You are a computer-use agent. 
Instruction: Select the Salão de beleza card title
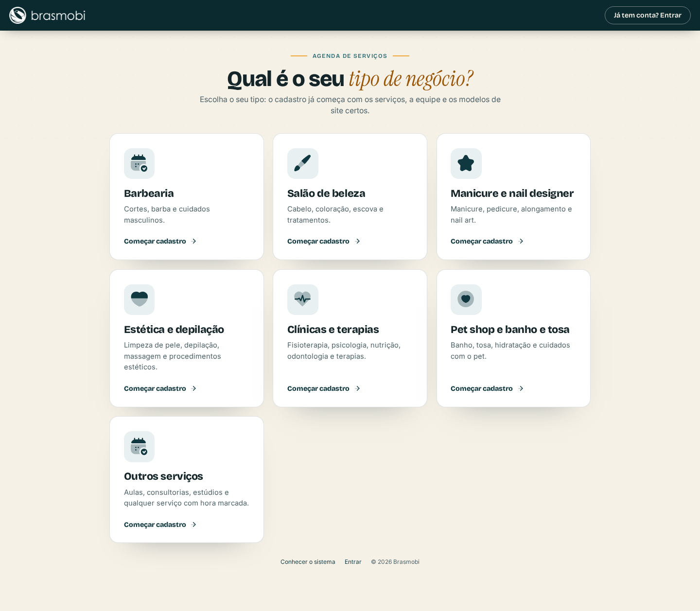tap(326, 193)
